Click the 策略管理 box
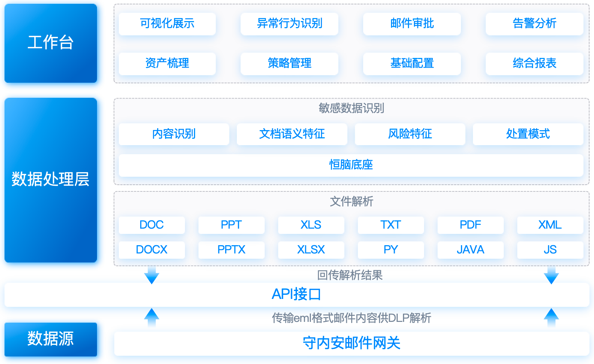Viewport: 594px width, 364px height. tap(289, 64)
